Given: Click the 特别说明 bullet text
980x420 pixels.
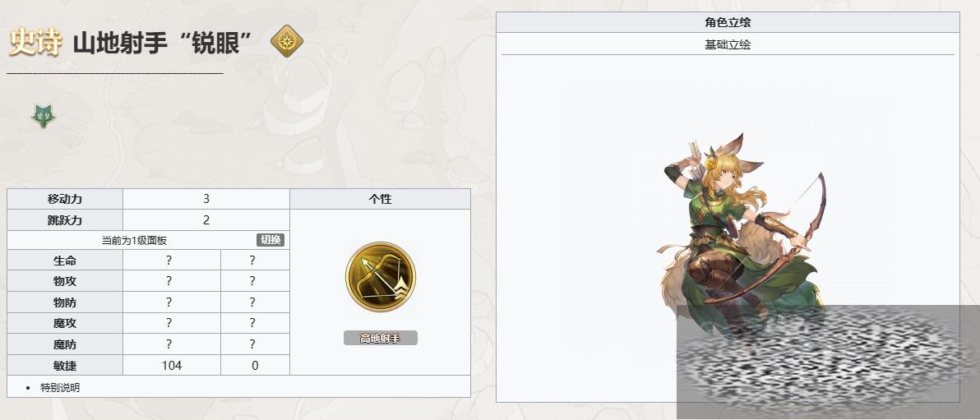Looking at the screenshot, I should 60,387.
